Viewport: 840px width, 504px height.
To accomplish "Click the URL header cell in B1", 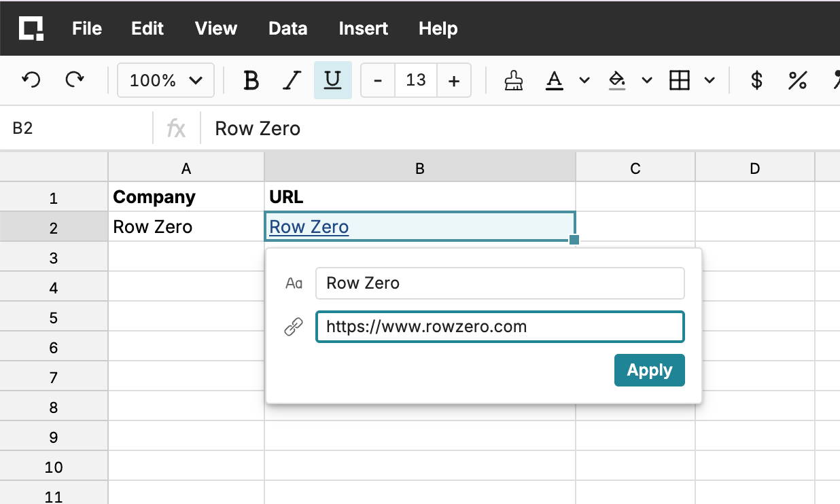I will pyautogui.click(x=420, y=197).
